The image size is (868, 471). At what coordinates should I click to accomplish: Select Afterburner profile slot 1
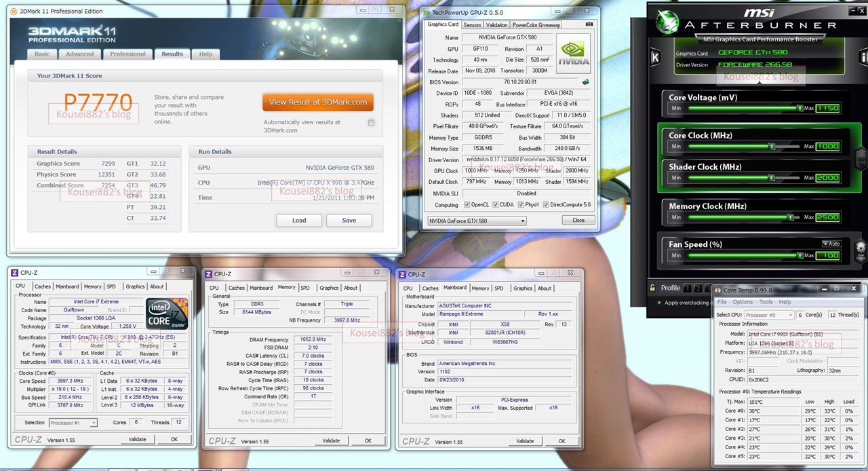pos(687,288)
